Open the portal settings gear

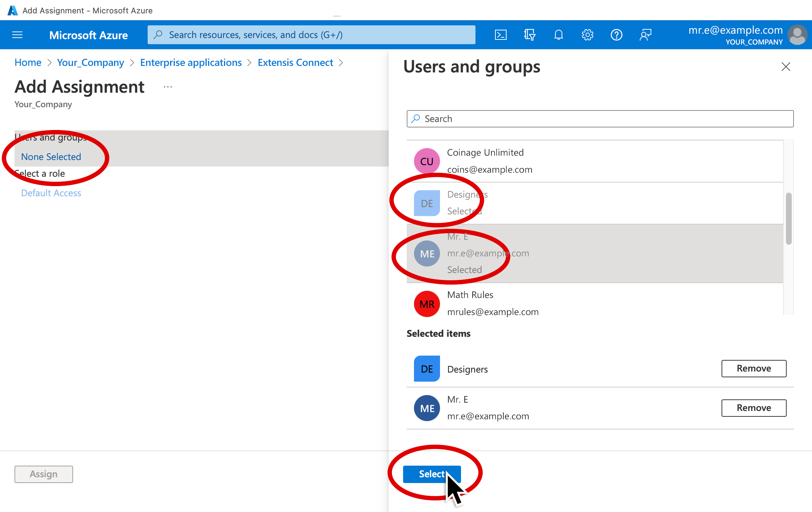pyautogui.click(x=587, y=35)
